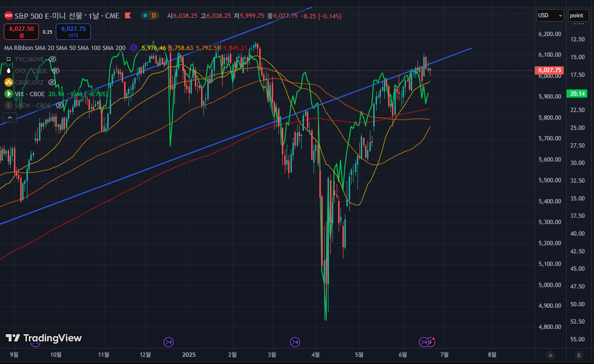Open the event marker icon near 2025

tap(168, 342)
